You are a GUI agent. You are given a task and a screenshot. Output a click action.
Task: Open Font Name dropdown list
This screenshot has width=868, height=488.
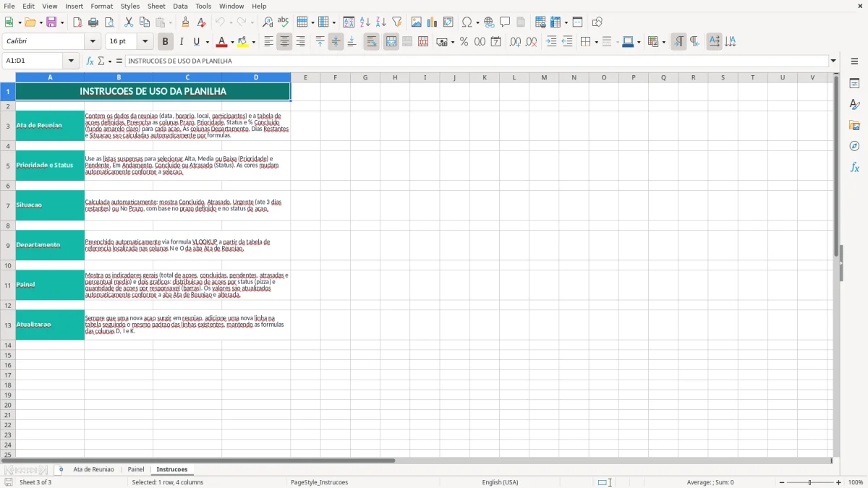tap(93, 42)
